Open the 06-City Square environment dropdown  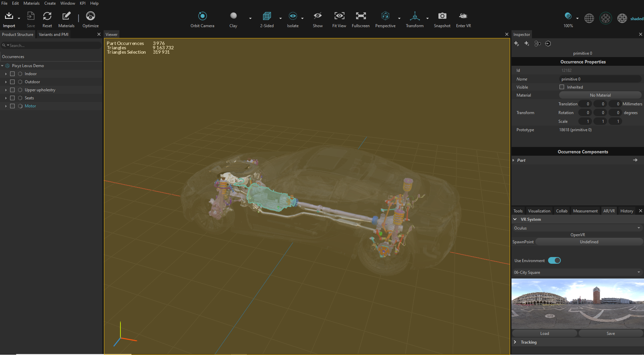pyautogui.click(x=577, y=273)
